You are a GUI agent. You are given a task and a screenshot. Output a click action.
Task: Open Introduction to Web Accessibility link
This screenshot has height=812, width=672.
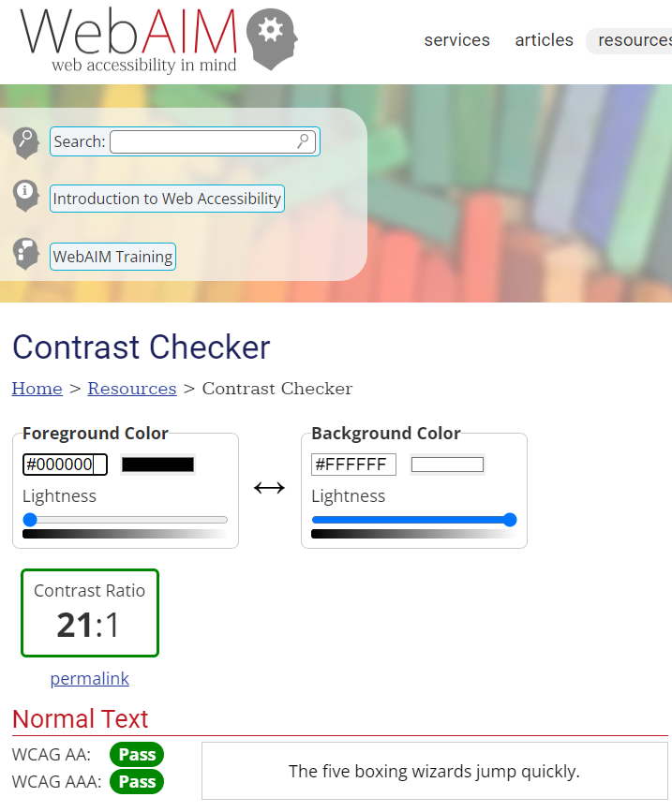167,199
